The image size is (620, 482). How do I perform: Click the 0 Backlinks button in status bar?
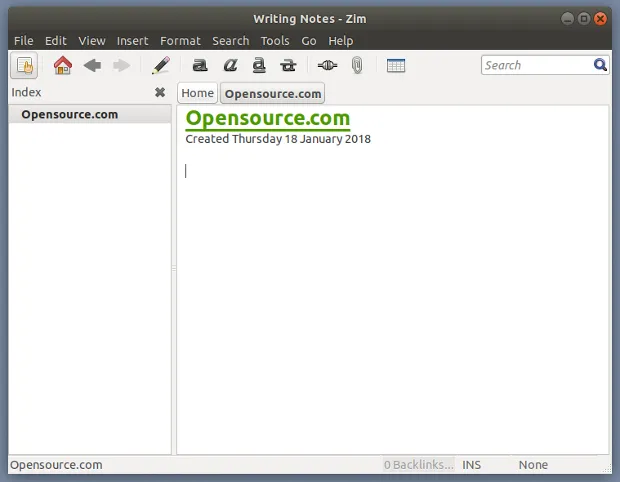point(418,465)
